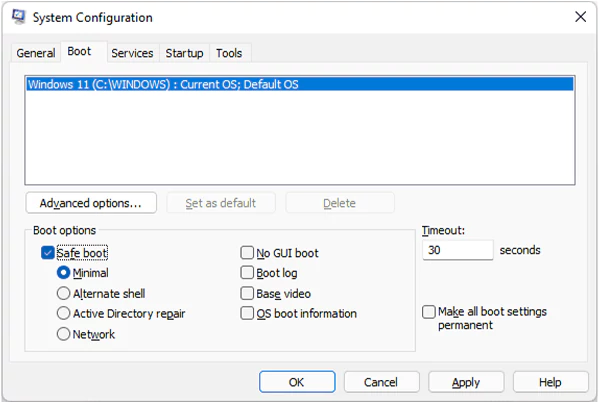Close the System Configuration dialog
This screenshot has height=402, width=600.
click(x=580, y=17)
